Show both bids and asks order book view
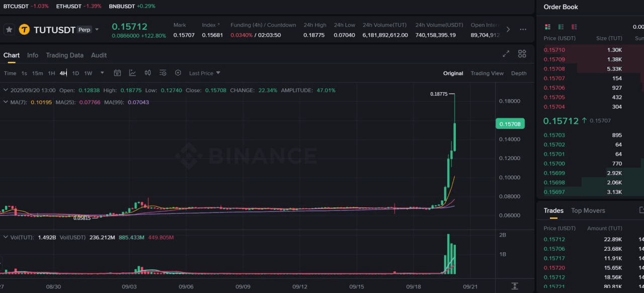The width and height of the screenshot is (644, 293). pos(548,27)
